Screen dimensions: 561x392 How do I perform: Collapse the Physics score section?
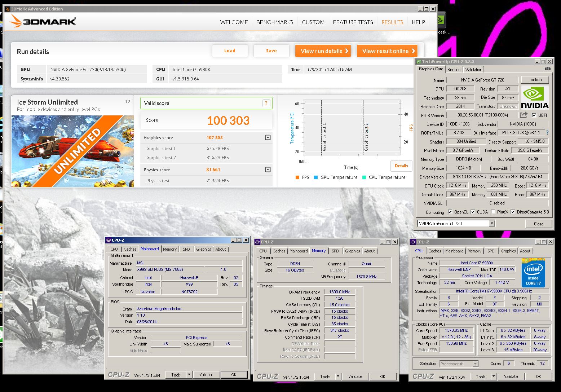(x=268, y=169)
